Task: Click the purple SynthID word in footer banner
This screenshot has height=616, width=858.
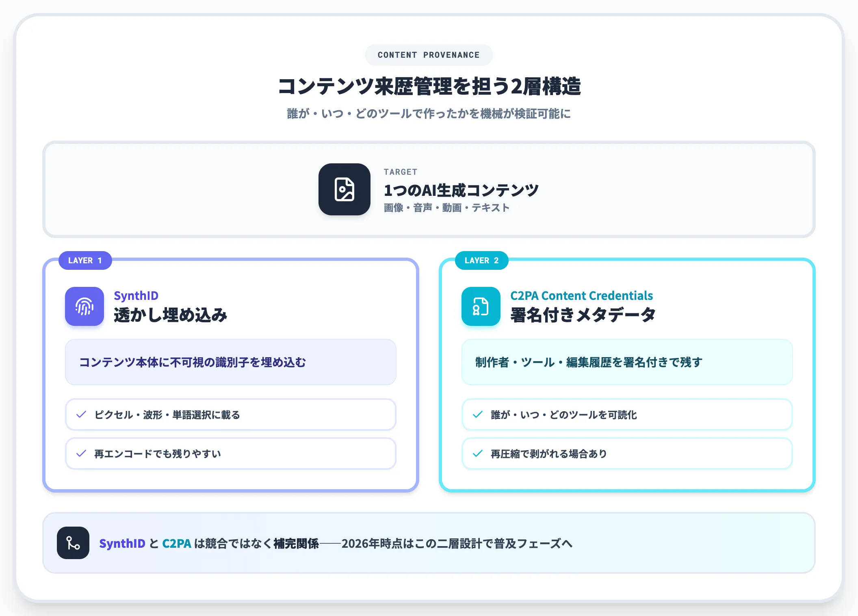Action: click(122, 543)
